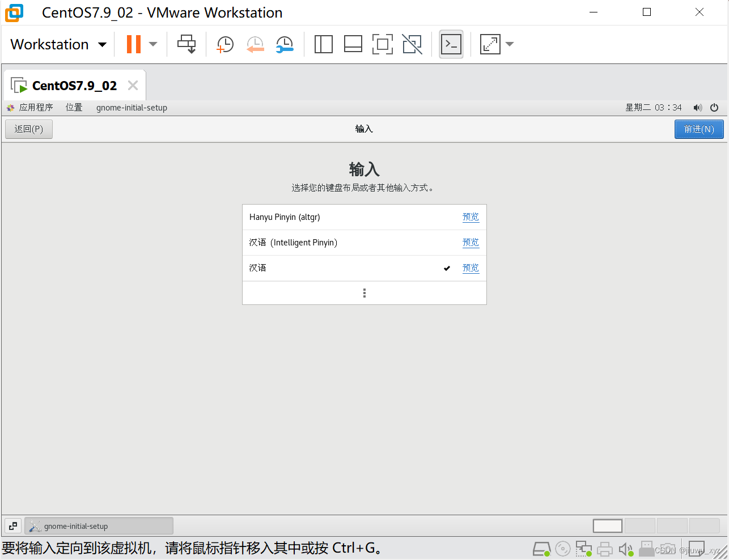
Task: Show the console view
Action: click(451, 44)
